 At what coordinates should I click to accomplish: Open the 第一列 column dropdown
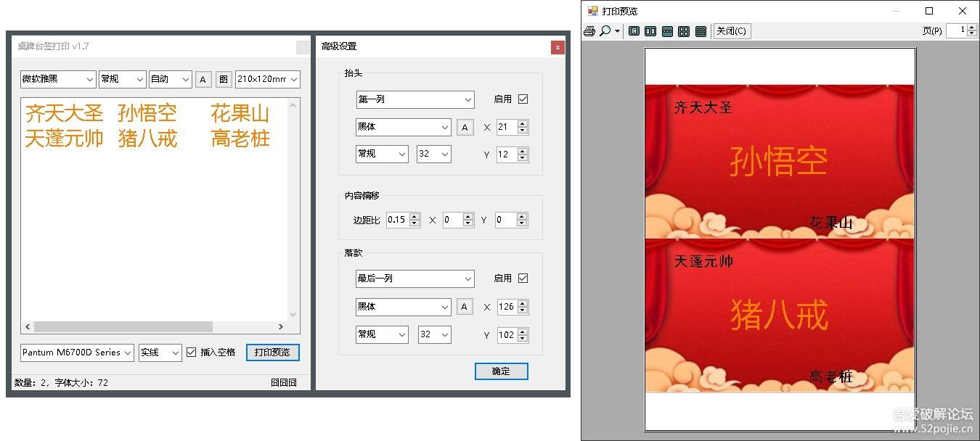(415, 99)
